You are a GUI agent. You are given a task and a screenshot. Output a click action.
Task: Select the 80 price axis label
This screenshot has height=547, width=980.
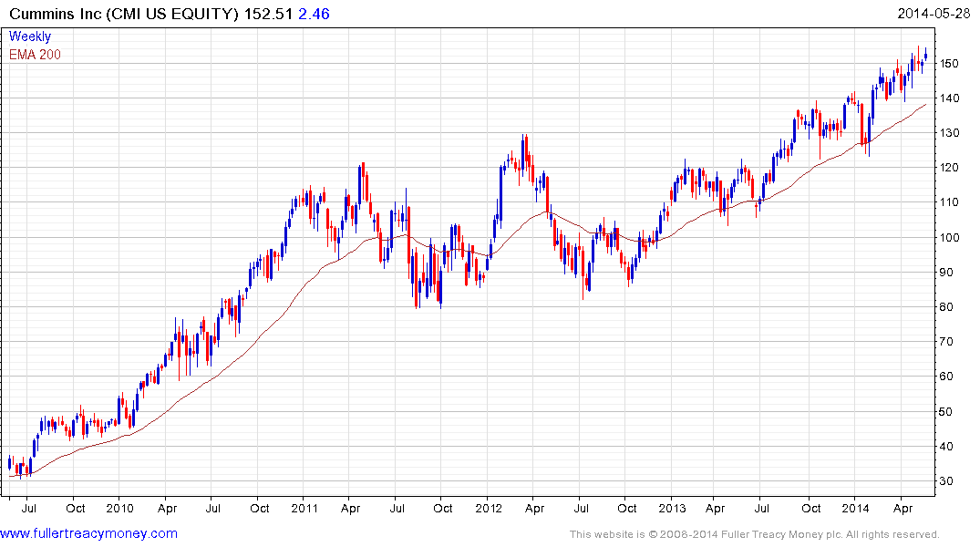946,307
